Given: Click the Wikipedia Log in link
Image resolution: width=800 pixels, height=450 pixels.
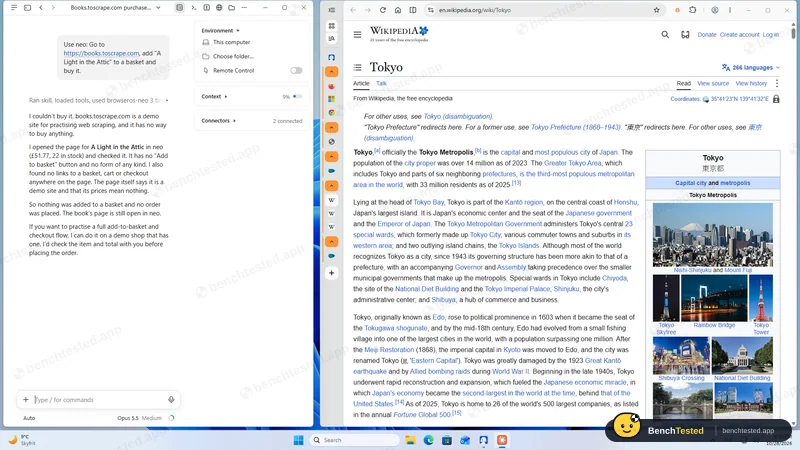Looking at the screenshot, I should pos(770,35).
